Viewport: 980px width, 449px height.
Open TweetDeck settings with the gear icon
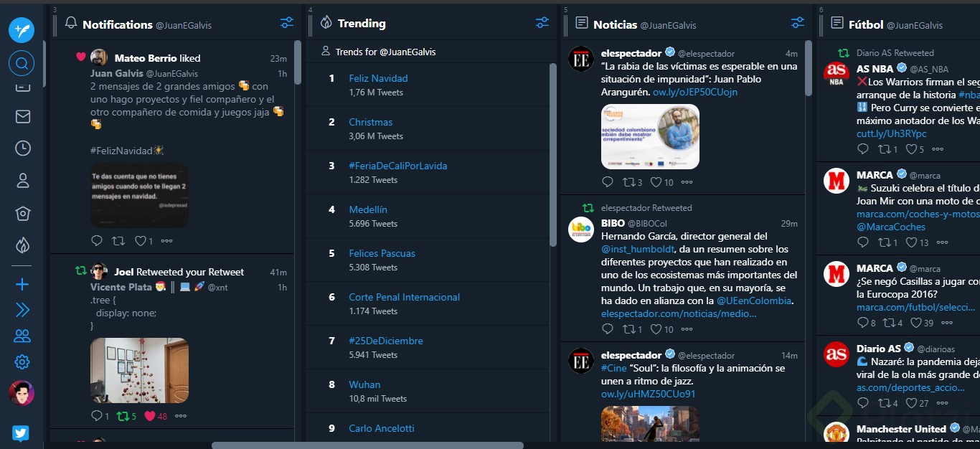click(22, 361)
